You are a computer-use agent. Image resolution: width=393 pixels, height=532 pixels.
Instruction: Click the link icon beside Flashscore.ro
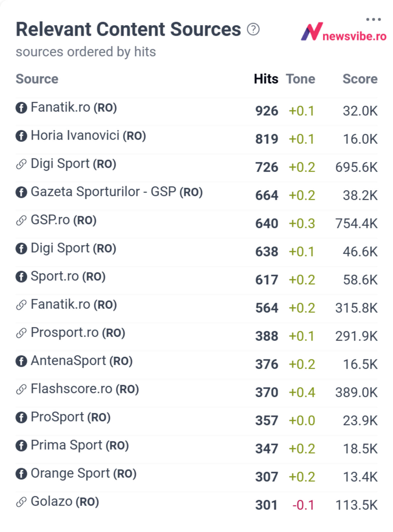tap(21, 389)
